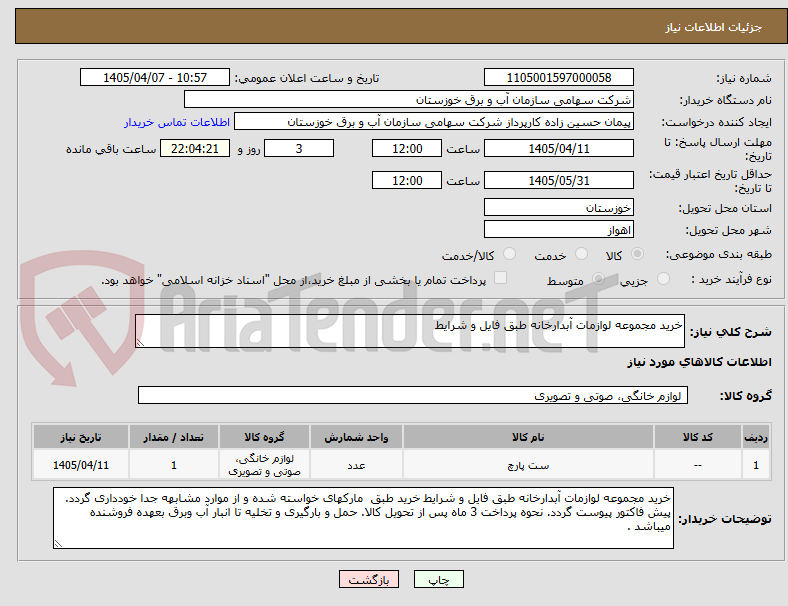Click the تعداد / مقدار column header
Screen dimensions: 788x606
(173, 437)
